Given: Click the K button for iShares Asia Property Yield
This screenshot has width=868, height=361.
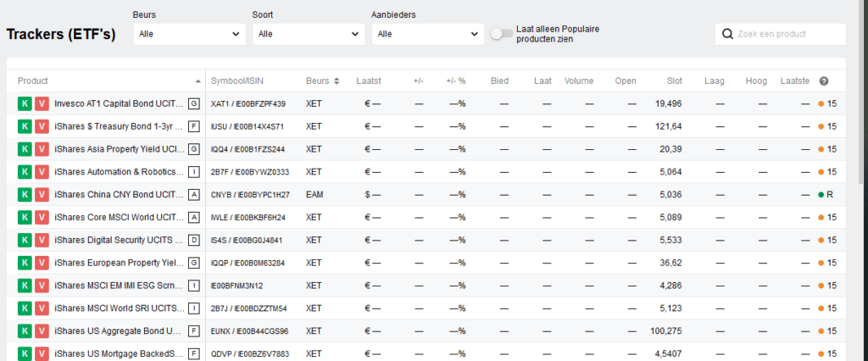Looking at the screenshot, I should pyautogui.click(x=25, y=149).
